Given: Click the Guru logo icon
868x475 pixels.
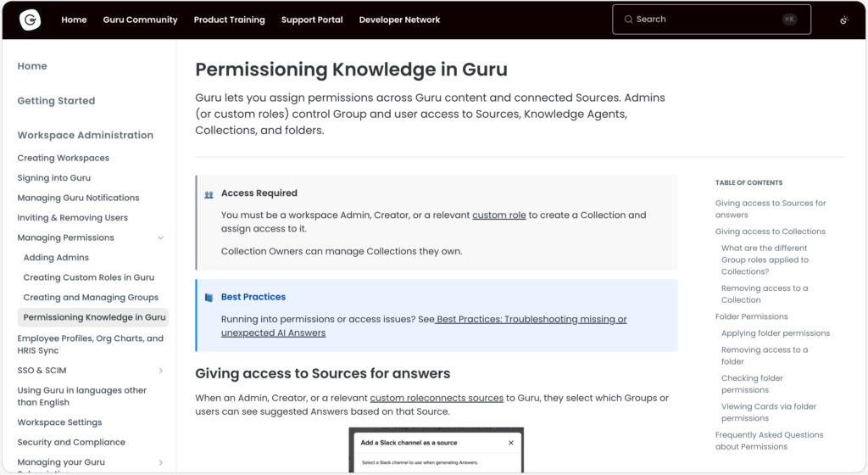Looking at the screenshot, I should click(x=31, y=20).
